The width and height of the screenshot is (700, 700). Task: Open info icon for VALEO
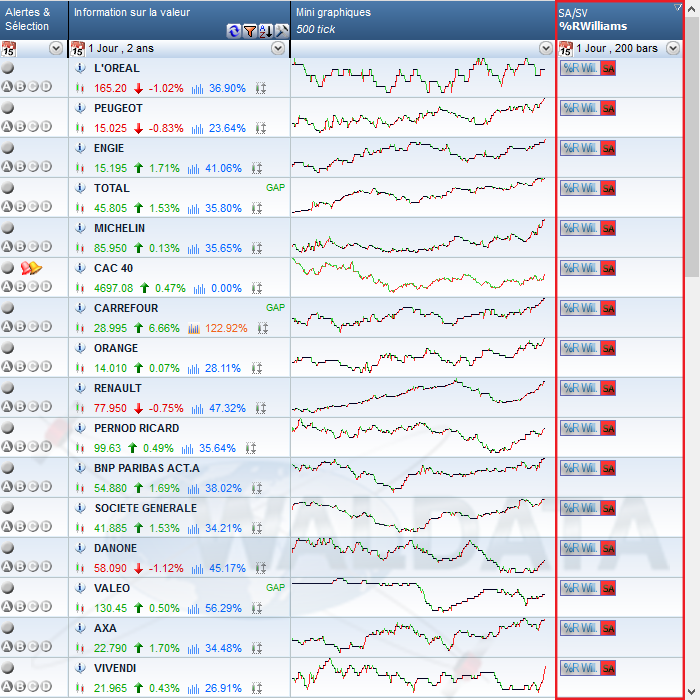[80, 588]
